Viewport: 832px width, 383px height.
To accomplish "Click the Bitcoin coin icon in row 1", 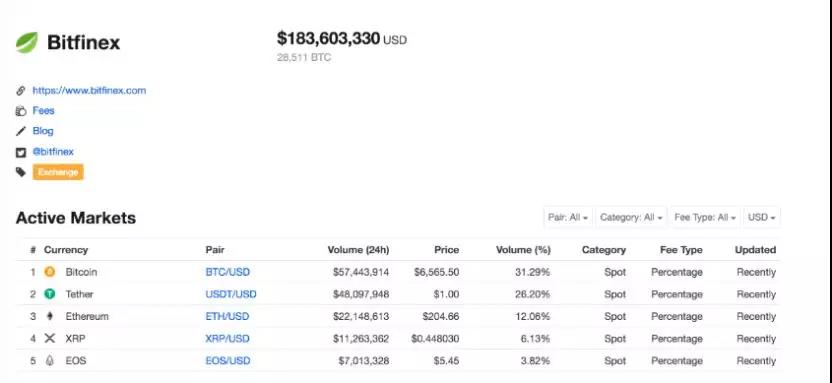I will tap(50, 272).
